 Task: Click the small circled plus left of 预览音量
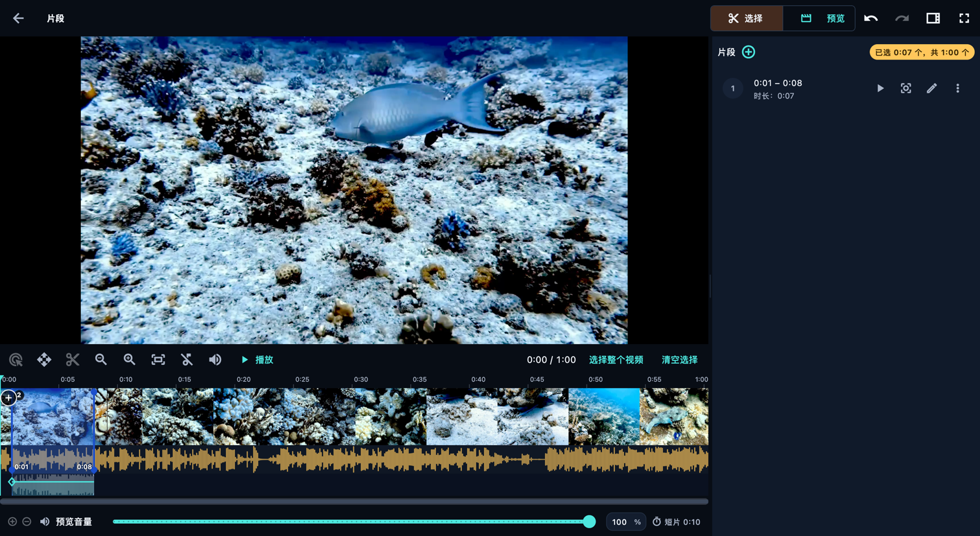pos(12,522)
